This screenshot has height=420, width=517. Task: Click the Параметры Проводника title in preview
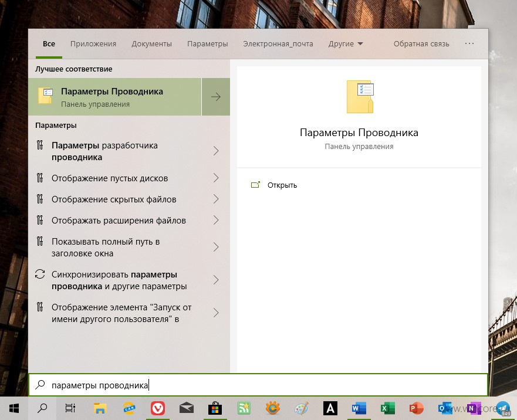coord(359,133)
